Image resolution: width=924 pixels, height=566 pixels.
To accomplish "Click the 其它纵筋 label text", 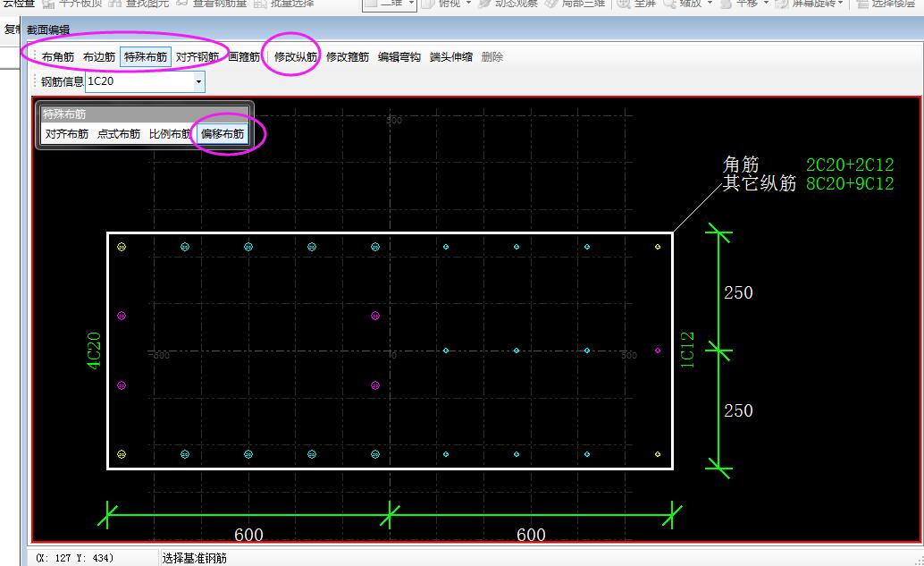I will click(760, 182).
